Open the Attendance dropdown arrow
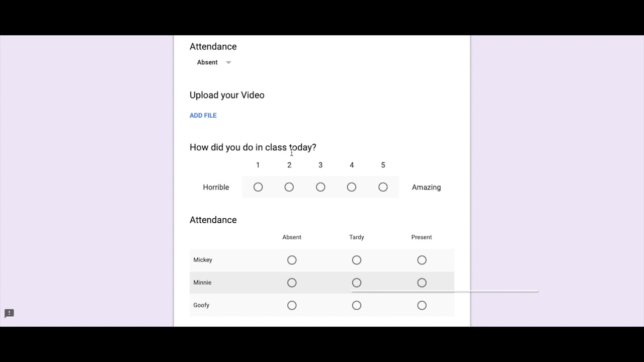 pos(228,62)
